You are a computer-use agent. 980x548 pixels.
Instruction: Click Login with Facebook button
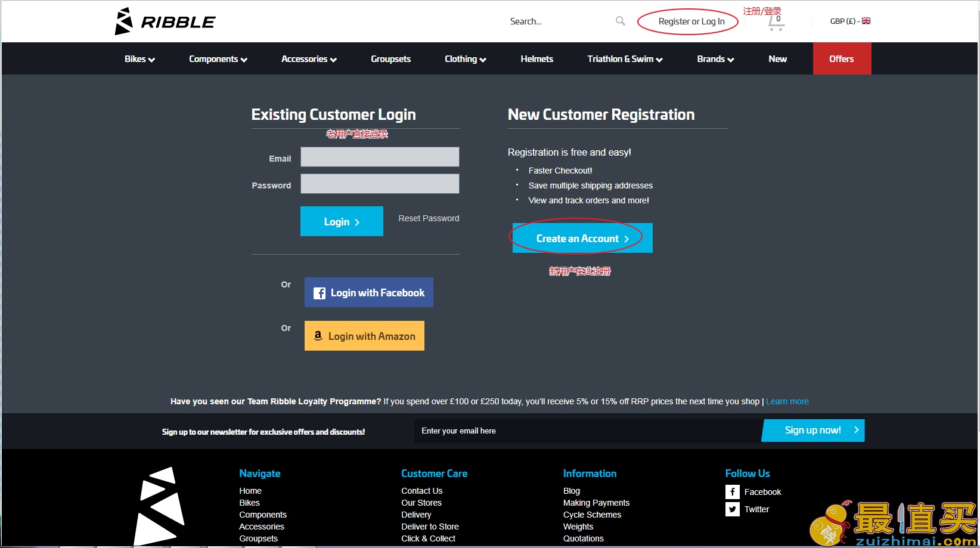point(368,292)
